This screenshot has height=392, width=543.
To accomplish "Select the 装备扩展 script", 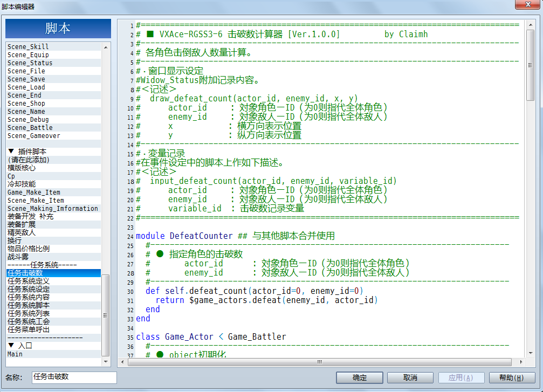I will pyautogui.click(x=54, y=224).
